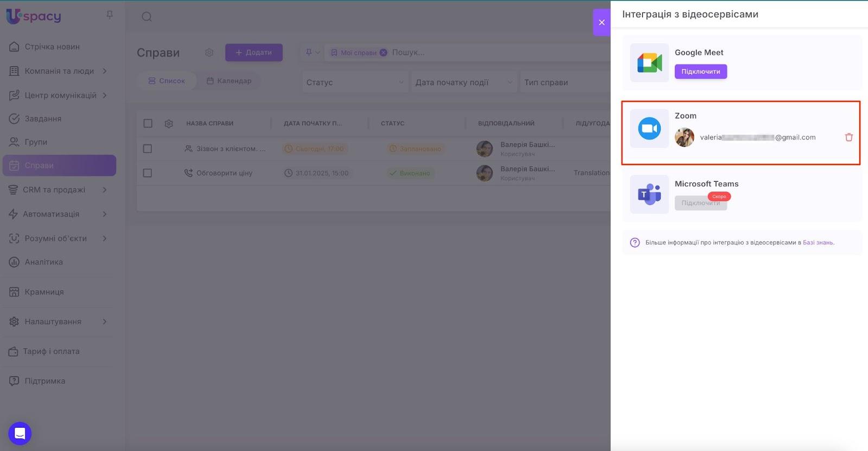Open the Обговорити ціну activity
The image size is (868, 451).
coord(225,173)
